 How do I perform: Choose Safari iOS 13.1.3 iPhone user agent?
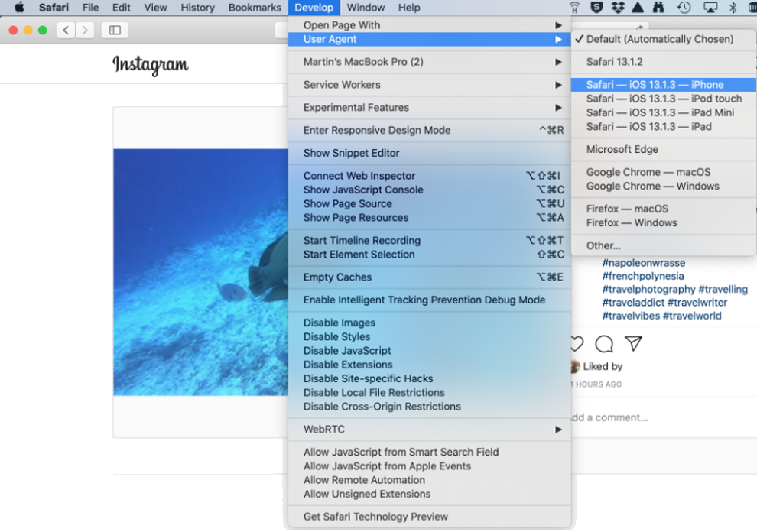pyautogui.click(x=664, y=85)
